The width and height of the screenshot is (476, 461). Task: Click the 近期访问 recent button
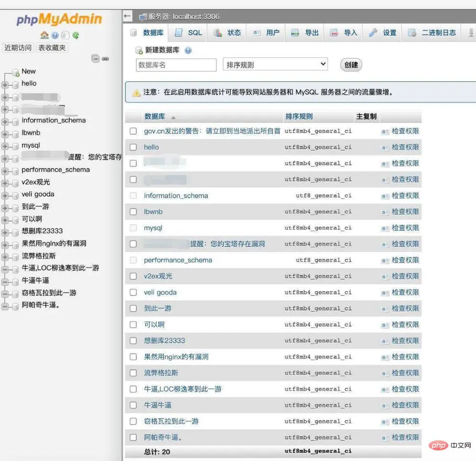[x=18, y=48]
